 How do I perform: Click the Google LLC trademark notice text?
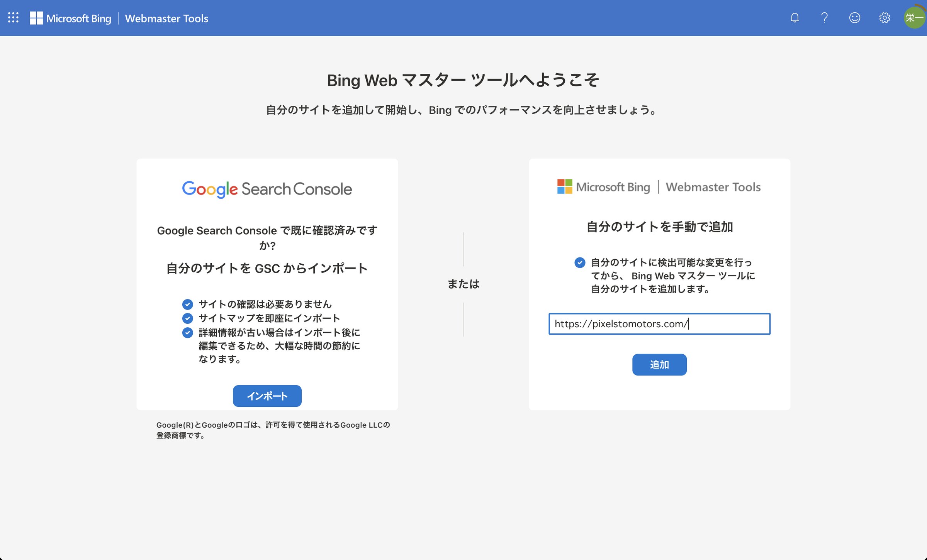pos(273,430)
